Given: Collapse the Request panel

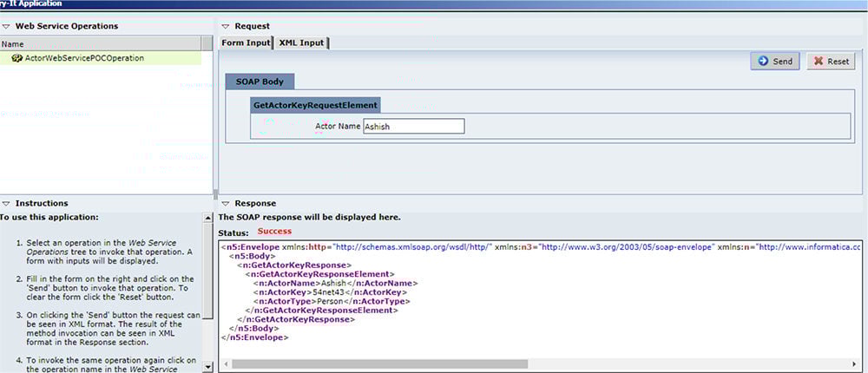Looking at the screenshot, I should [x=226, y=26].
